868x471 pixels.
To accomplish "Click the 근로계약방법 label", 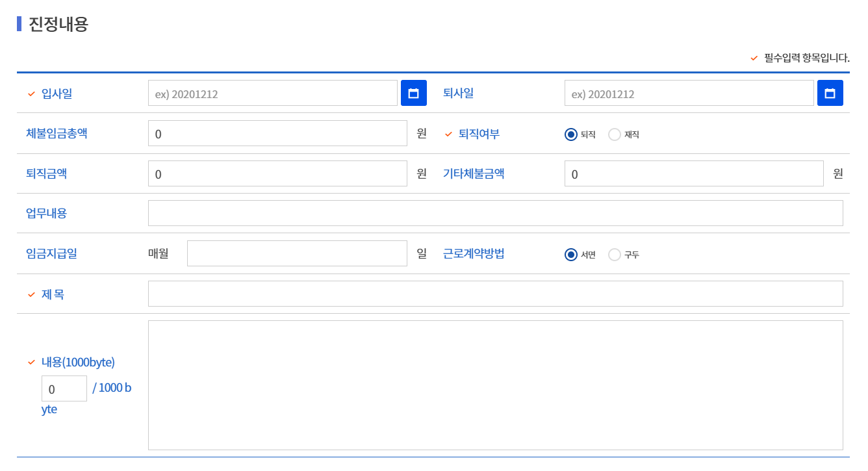I will click(474, 253).
